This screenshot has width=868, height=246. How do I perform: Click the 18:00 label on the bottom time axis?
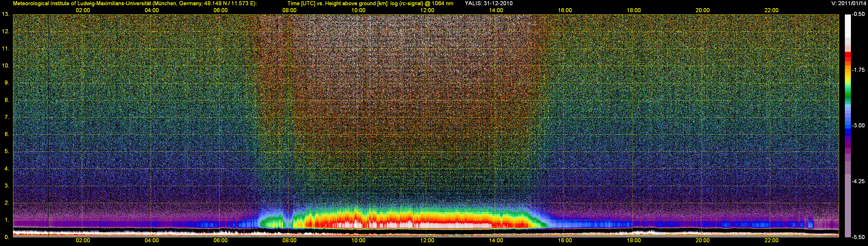point(634,240)
